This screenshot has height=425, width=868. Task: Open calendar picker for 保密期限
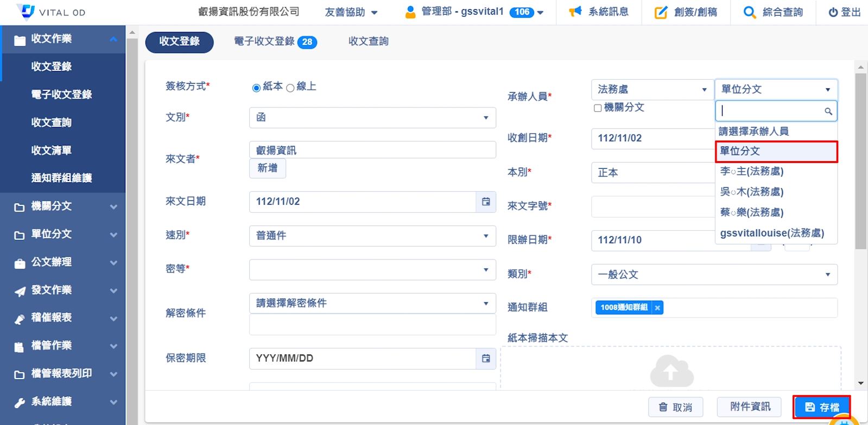[x=486, y=358]
